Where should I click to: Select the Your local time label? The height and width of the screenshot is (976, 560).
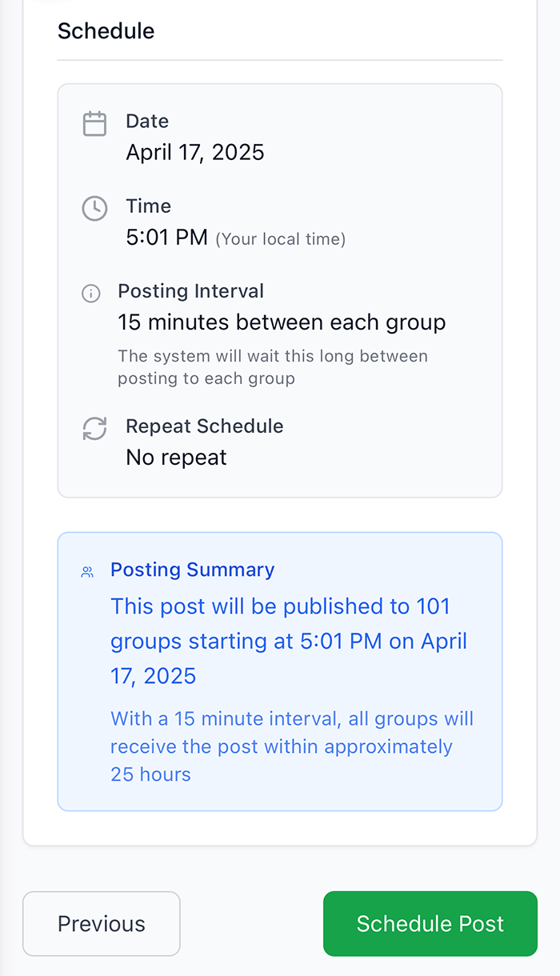click(x=280, y=239)
